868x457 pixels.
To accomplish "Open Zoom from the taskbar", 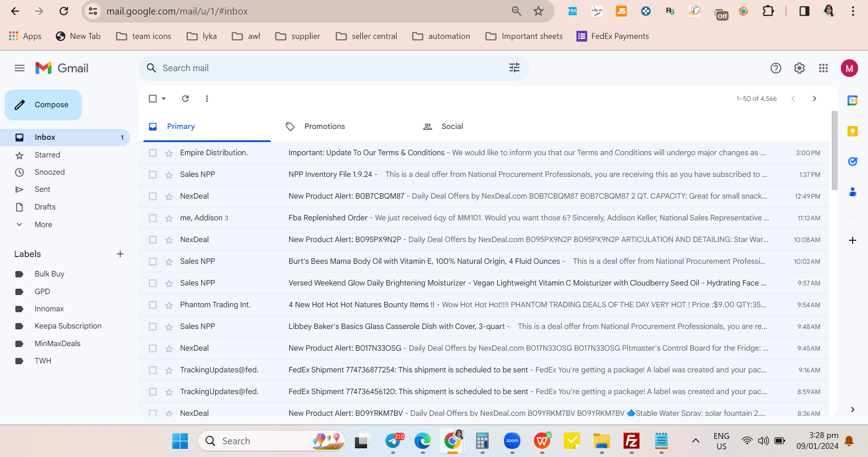I will (x=512, y=441).
